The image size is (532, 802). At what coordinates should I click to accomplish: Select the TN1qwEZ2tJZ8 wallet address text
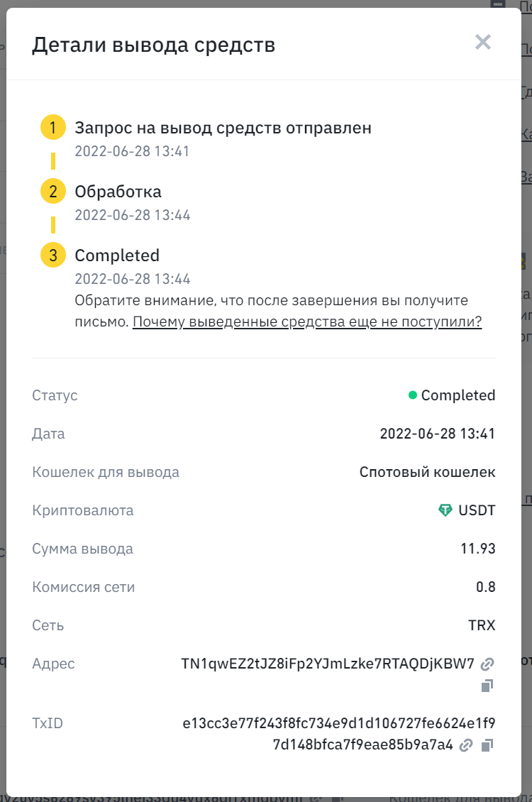click(x=328, y=664)
